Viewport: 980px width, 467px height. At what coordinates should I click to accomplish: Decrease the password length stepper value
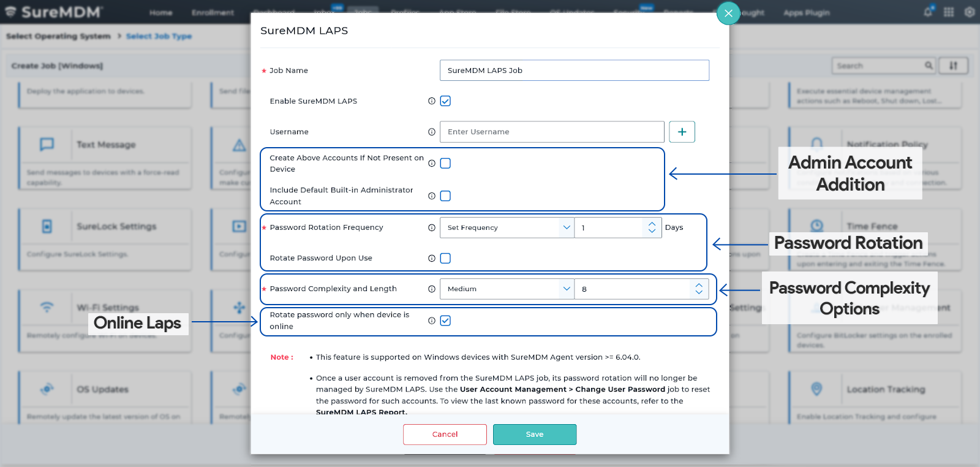tap(699, 293)
